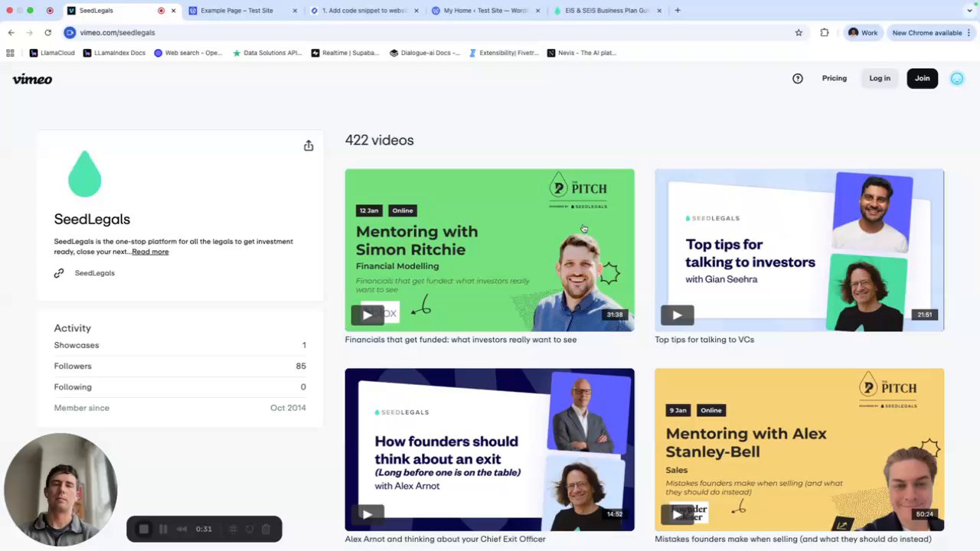Open Mentoring with Alex Stanley-Bell thumbnail

pos(799,449)
